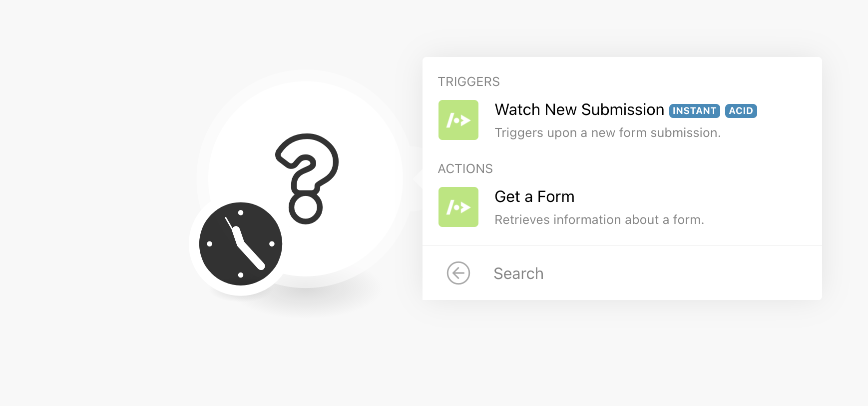This screenshot has width=868, height=406.
Task: Select the Watch New Submission trigger
Action: click(622, 120)
